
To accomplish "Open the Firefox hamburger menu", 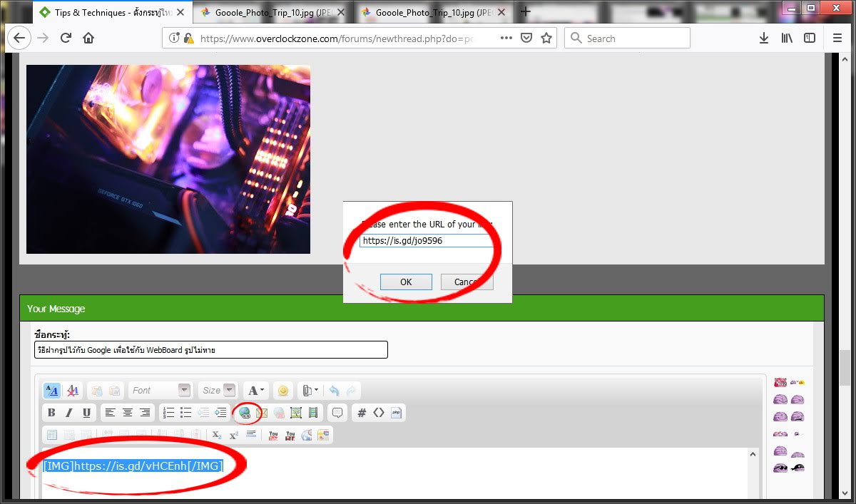I will [837, 38].
